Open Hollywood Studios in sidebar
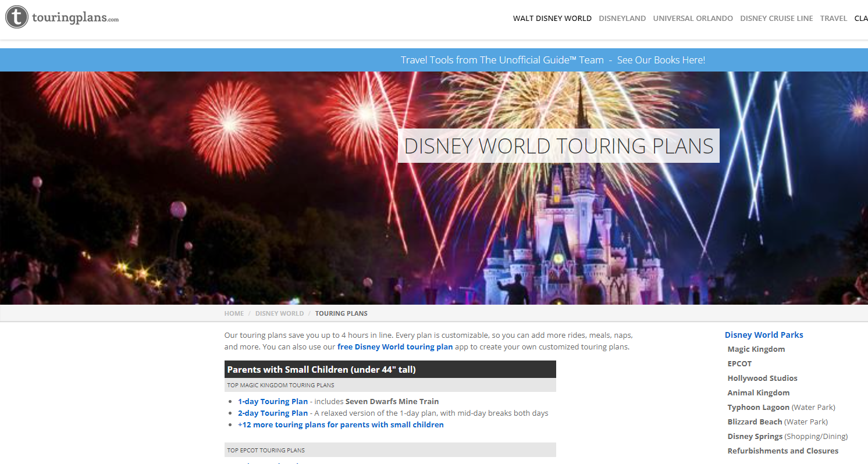The height and width of the screenshot is (464, 868). click(762, 379)
